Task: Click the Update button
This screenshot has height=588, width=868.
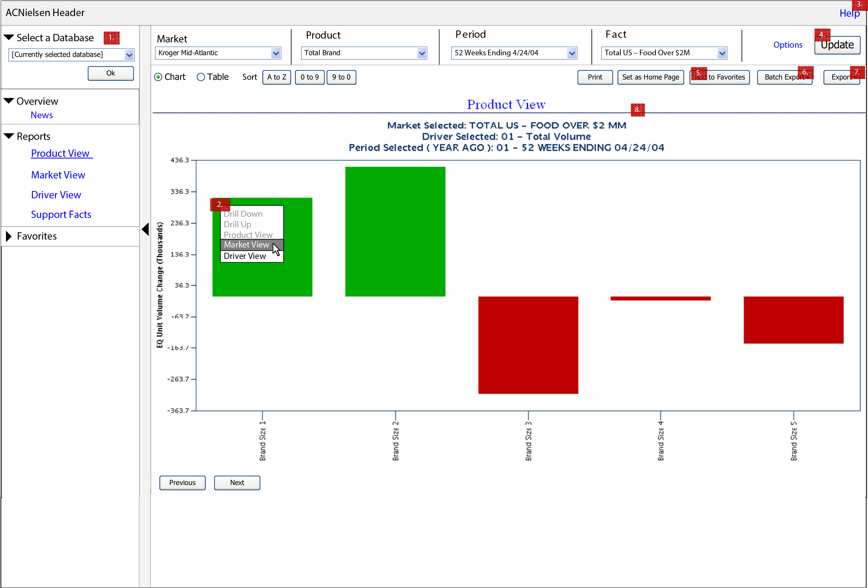Action: (x=837, y=45)
